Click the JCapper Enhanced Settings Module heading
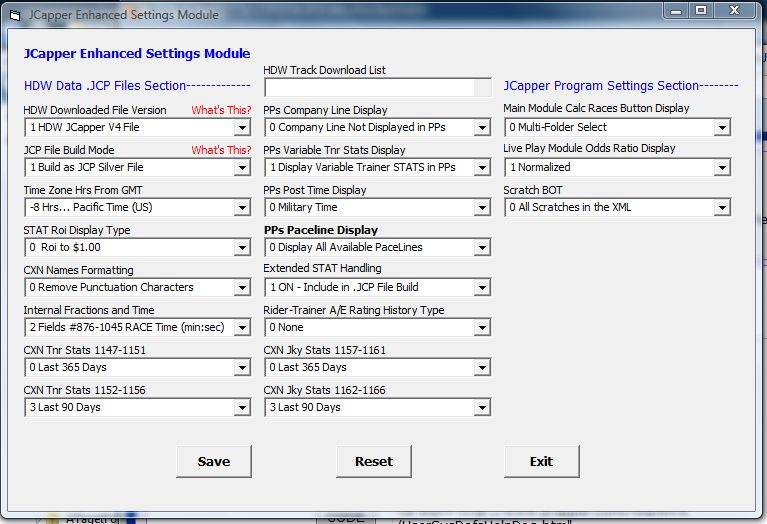The image size is (767, 524). point(137,53)
